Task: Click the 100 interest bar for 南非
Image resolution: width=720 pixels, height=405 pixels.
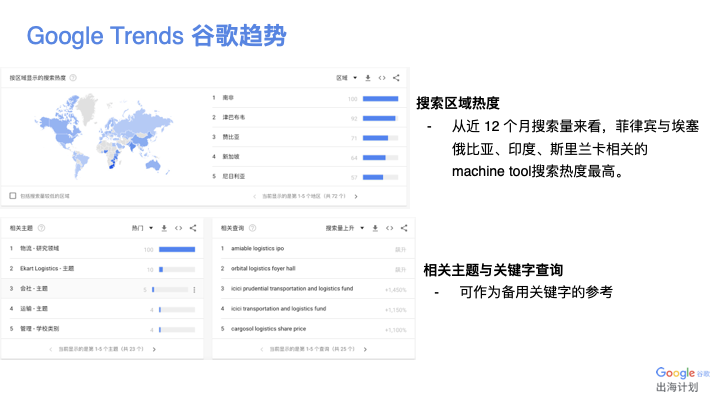Action: tap(381, 99)
